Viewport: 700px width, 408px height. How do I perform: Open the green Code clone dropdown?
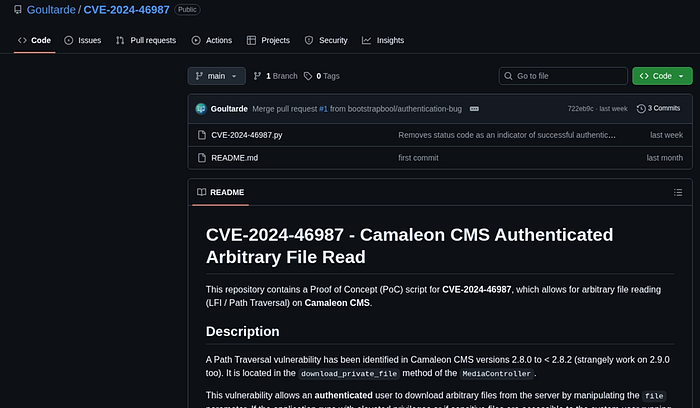(662, 76)
